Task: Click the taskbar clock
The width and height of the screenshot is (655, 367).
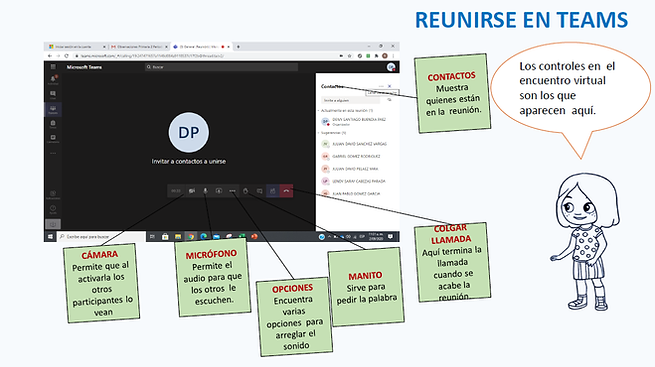Action: pyautogui.click(x=376, y=237)
